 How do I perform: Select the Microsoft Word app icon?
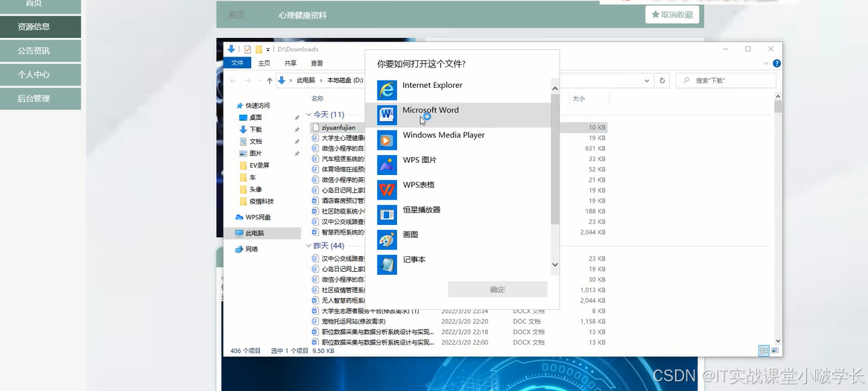click(387, 115)
